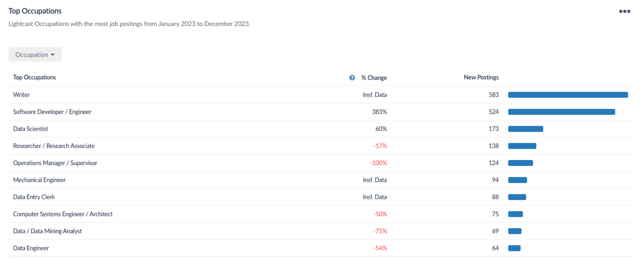644x260 pixels.
Task: Click the Data Scientist postings bar
Action: point(526,129)
